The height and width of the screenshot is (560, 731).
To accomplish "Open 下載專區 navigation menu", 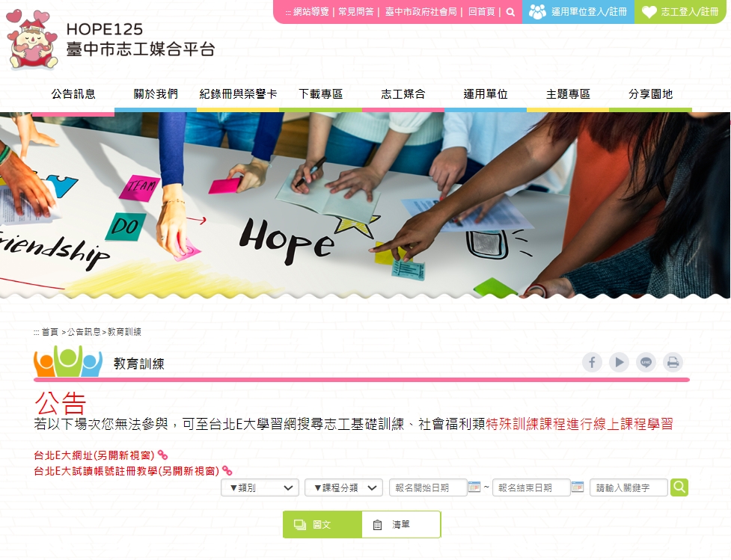I will tap(321, 94).
